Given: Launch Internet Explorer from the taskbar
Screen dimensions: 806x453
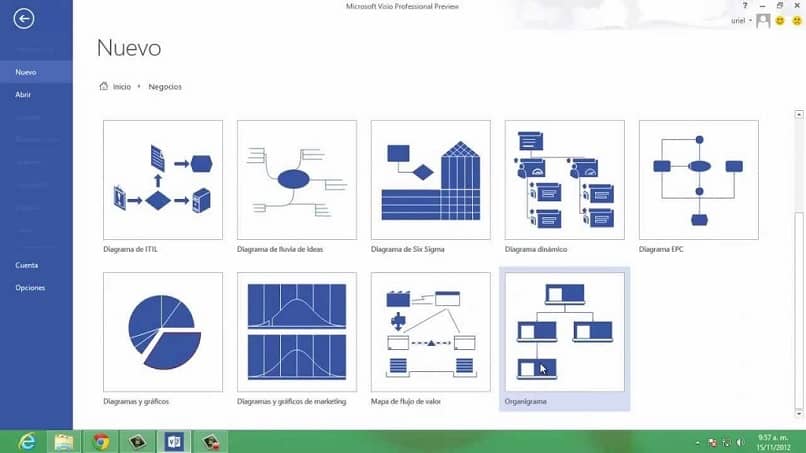Looking at the screenshot, I should (26, 442).
